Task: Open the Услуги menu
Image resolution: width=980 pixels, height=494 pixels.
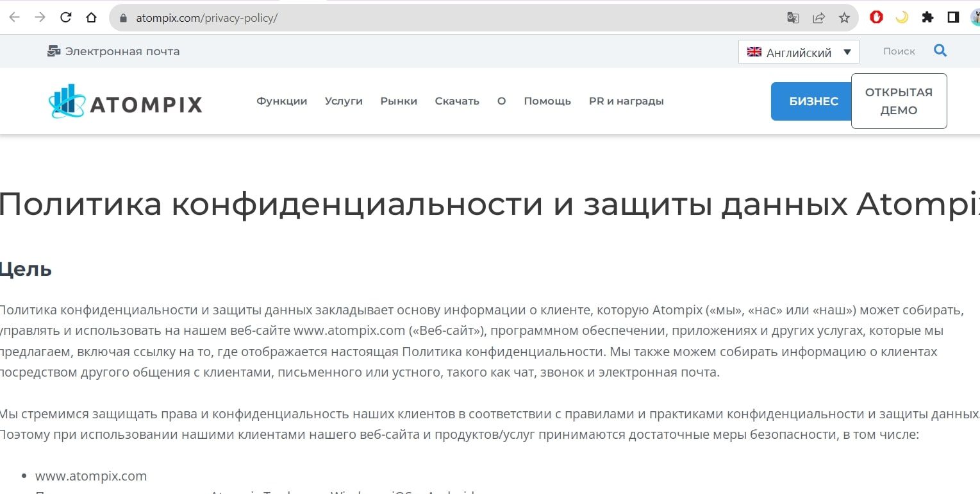Action: click(x=344, y=101)
